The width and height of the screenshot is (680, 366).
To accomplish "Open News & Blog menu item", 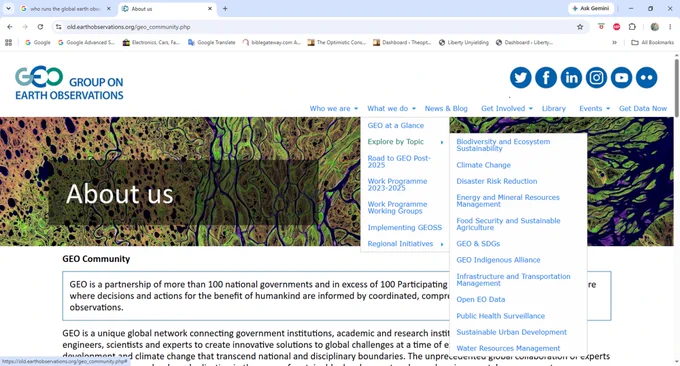I will [446, 108].
